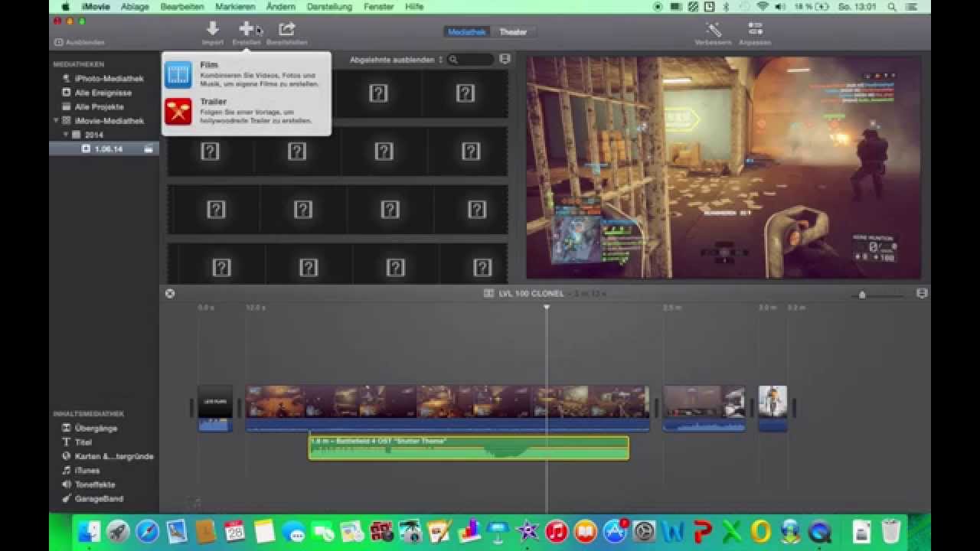Open the iMovie menu

pyautogui.click(x=96, y=6)
